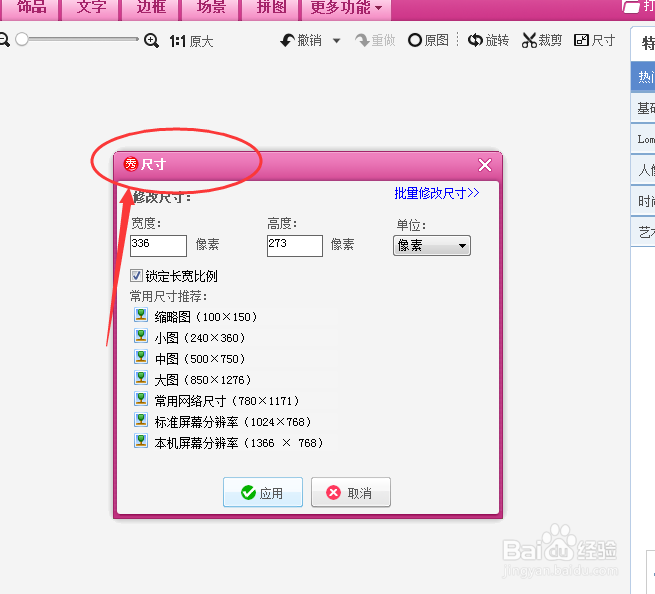Click the Undo (撤销) arrow icon
655x594 pixels.
[x=287, y=41]
